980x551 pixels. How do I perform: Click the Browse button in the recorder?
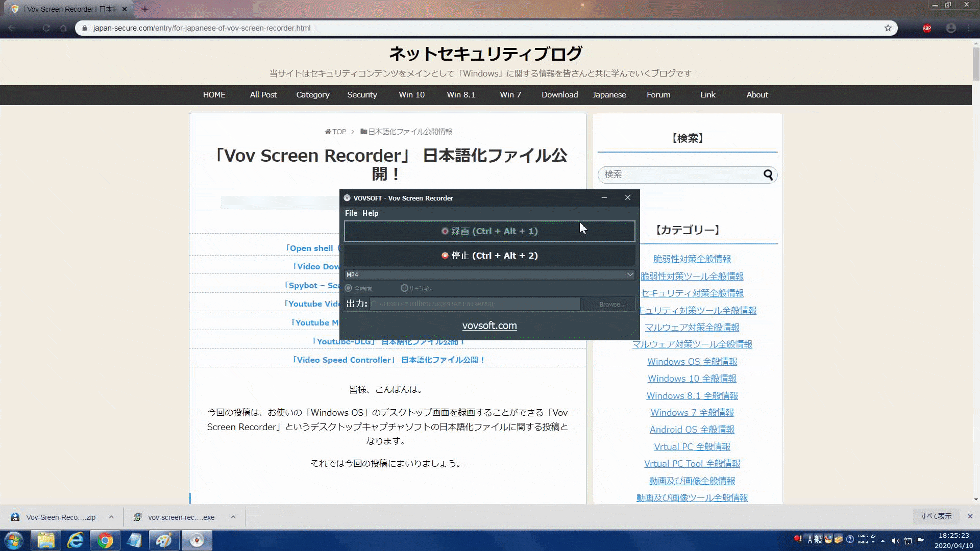pyautogui.click(x=609, y=304)
